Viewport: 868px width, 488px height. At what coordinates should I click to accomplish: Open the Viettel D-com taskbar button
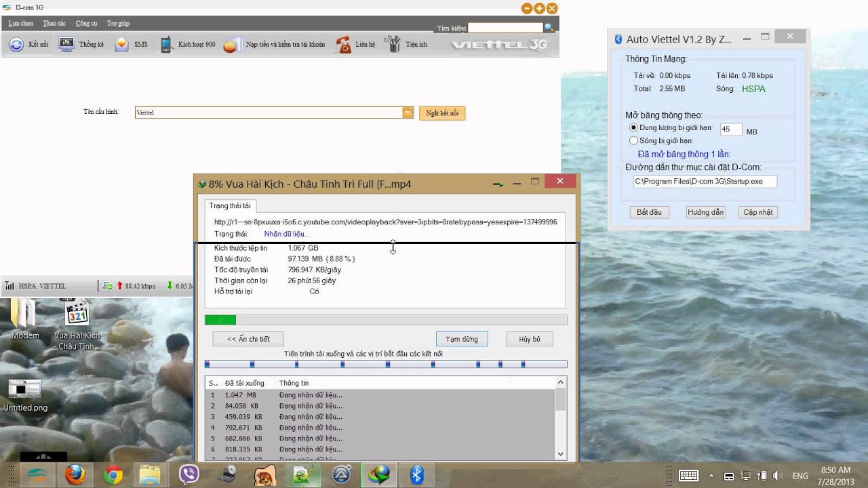36,475
